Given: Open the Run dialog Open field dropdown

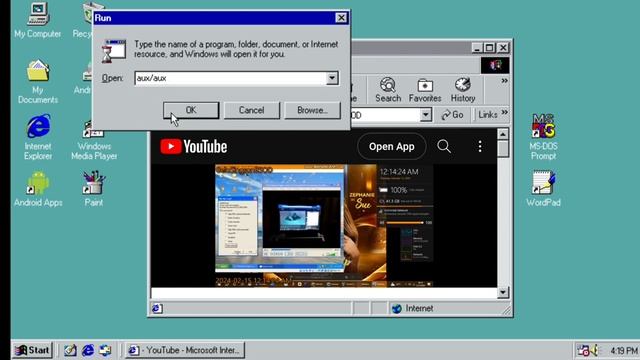Looking at the screenshot, I should coord(332,78).
